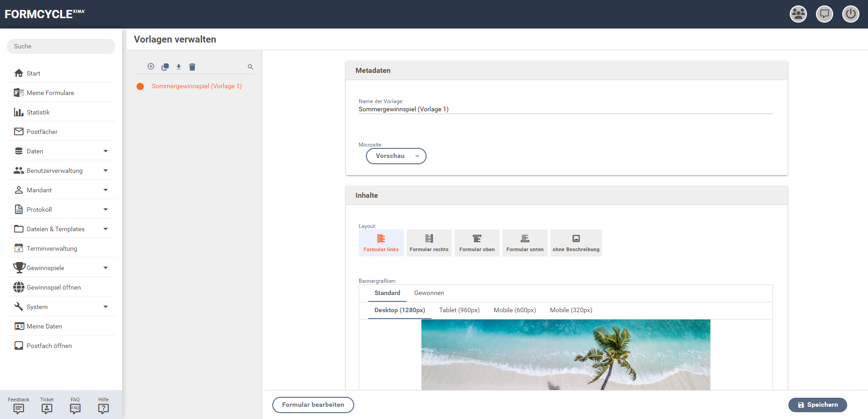Image resolution: width=868 pixels, height=419 pixels.
Task: Switch to the Gewonnen banner tab
Action: pos(429,293)
